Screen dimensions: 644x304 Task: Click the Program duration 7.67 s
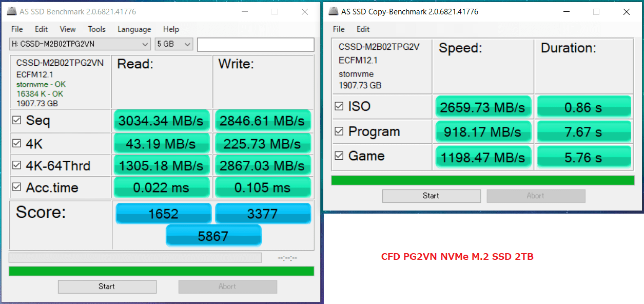(x=584, y=132)
